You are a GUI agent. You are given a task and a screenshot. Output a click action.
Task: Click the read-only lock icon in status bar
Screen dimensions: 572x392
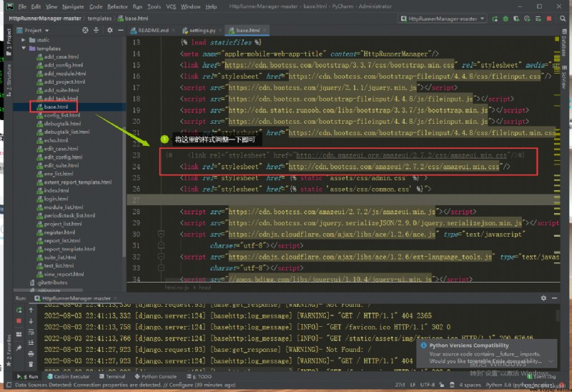click(x=442, y=385)
